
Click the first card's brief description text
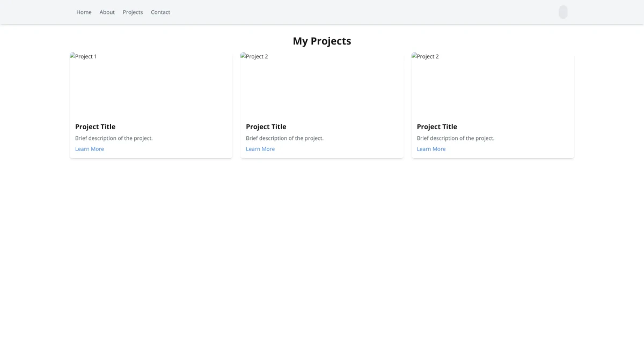[114, 138]
